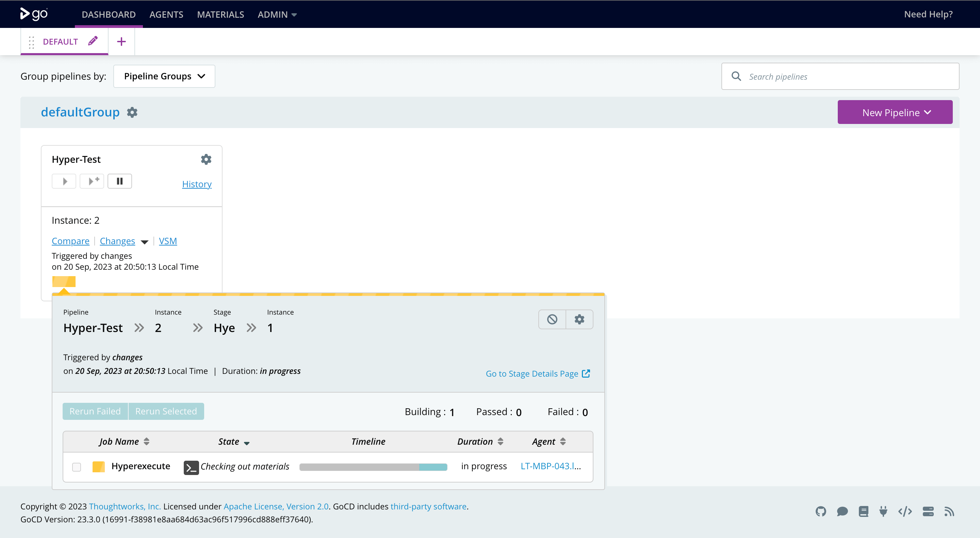Cancel the running stage with the circle-slash icon
The height and width of the screenshot is (538, 980).
[x=552, y=319]
